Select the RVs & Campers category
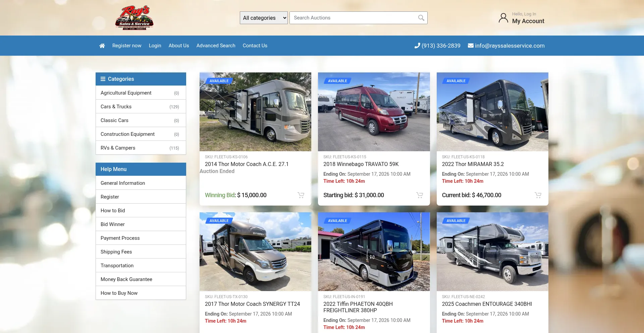Viewport: 644px width, 333px height. (141, 148)
